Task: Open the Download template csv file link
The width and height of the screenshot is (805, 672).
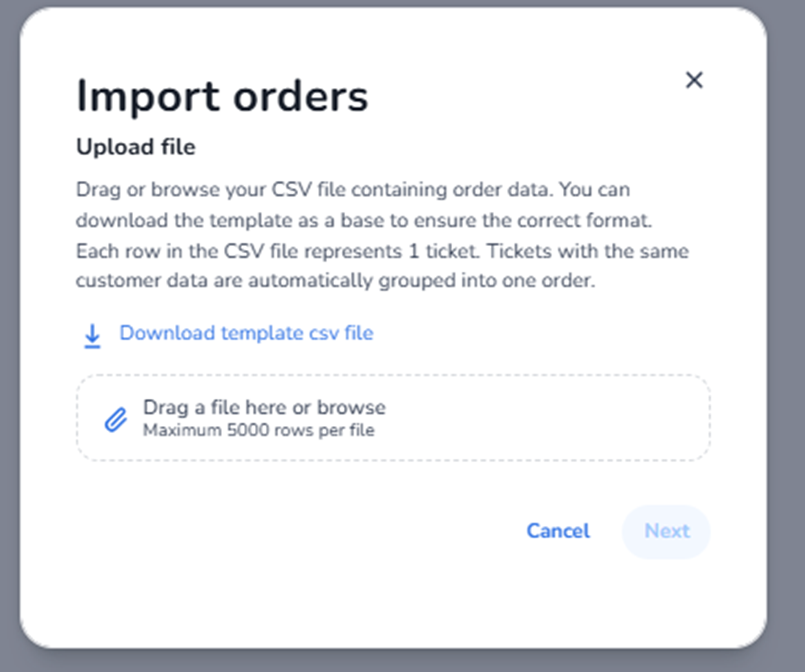Action: [246, 333]
